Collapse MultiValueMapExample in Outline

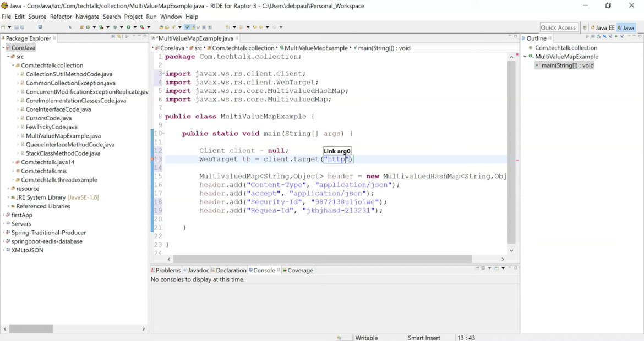525,57
